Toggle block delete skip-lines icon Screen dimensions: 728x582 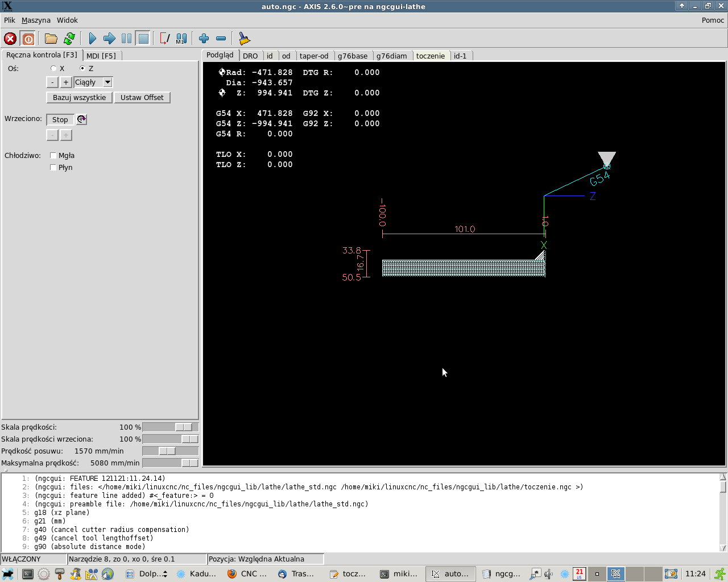[165, 39]
